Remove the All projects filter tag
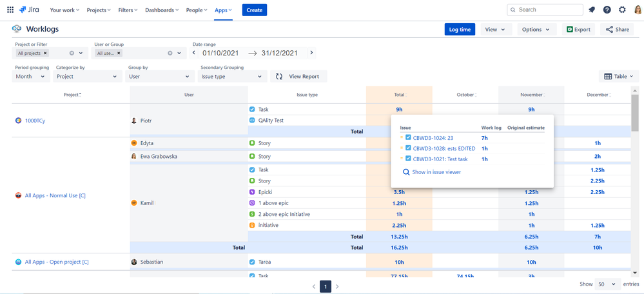 click(45, 54)
